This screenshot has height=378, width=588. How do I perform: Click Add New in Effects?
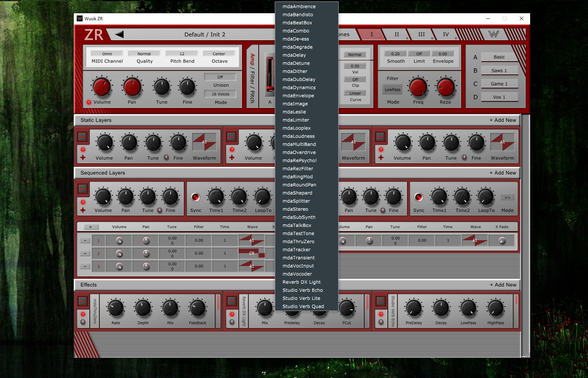point(503,285)
